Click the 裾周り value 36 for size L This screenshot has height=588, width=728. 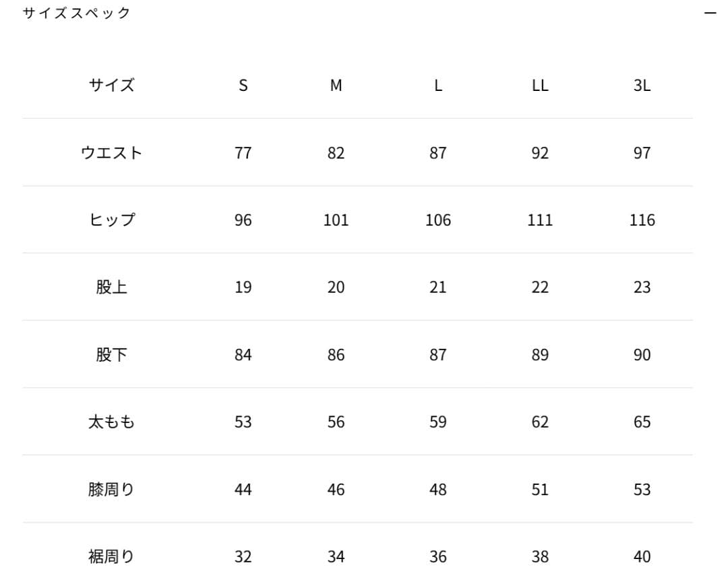pyautogui.click(x=438, y=557)
